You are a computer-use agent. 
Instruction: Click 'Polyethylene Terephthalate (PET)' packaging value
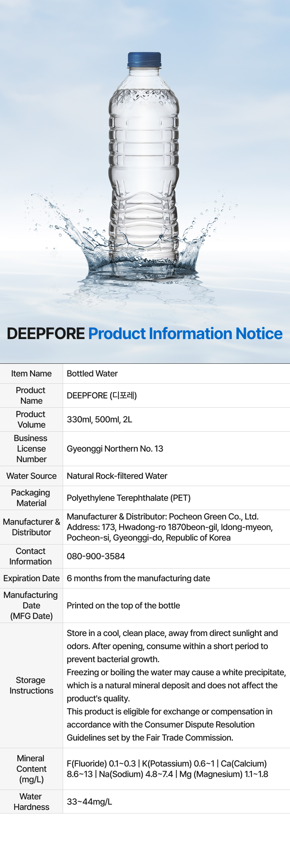128,498
